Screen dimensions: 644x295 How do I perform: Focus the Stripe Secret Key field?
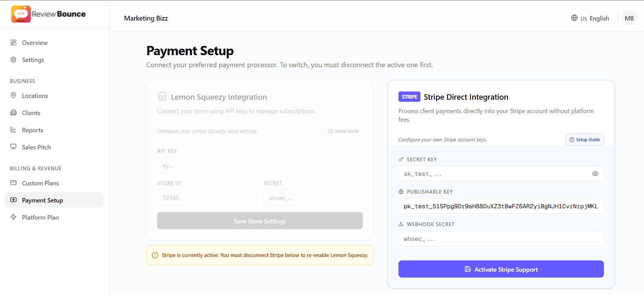501,174
